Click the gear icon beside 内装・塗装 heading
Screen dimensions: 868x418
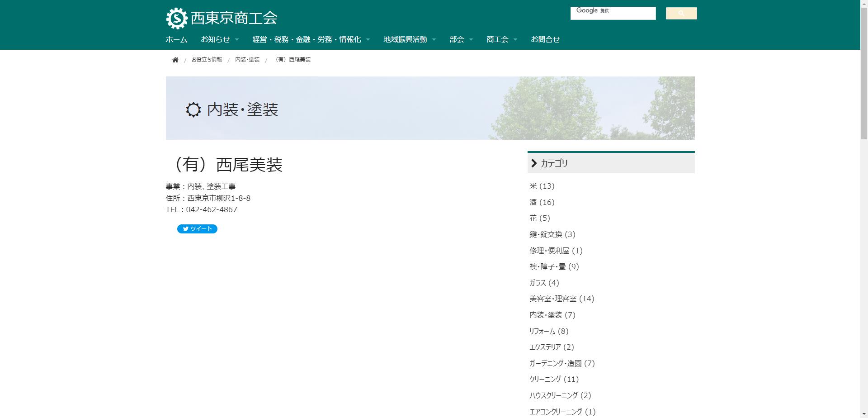(x=192, y=110)
